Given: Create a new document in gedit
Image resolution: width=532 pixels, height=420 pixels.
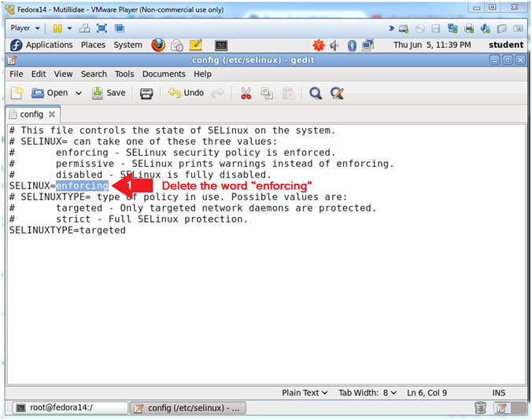Looking at the screenshot, I should [x=17, y=93].
